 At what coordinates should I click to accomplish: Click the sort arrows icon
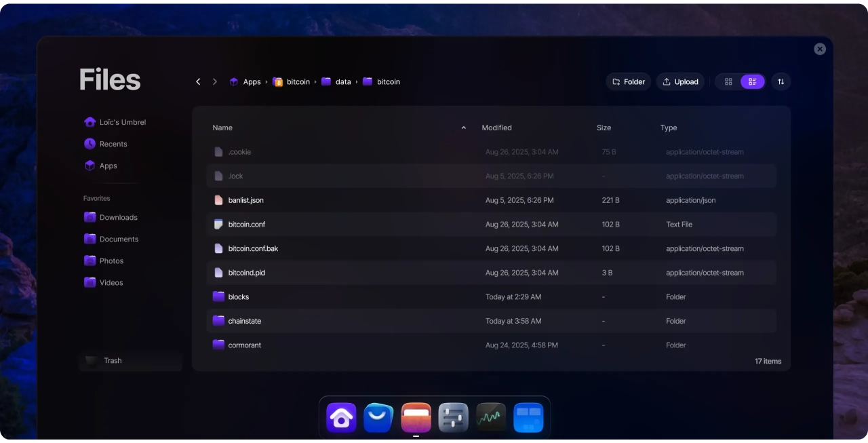coord(781,81)
